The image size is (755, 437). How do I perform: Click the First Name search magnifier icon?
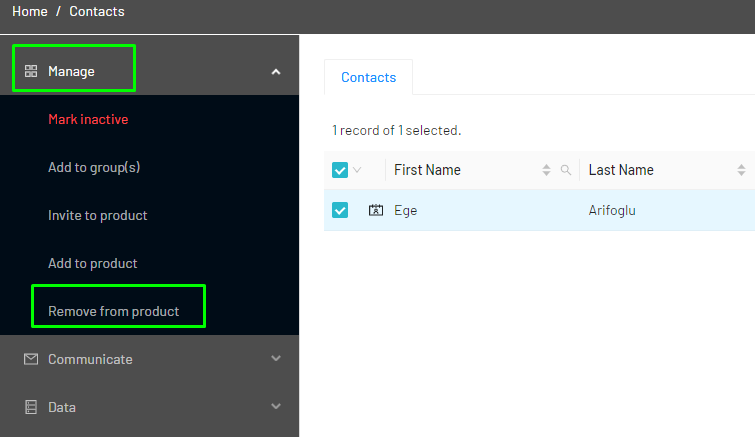566,170
